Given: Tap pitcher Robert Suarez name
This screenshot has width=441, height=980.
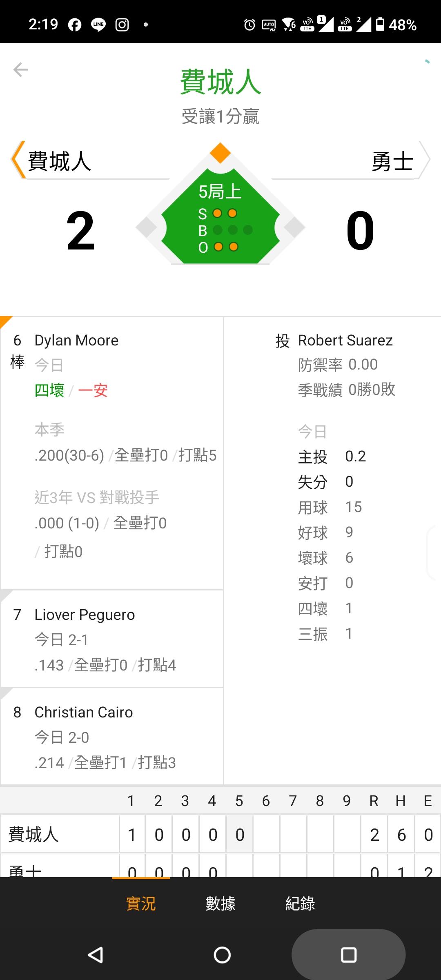Looking at the screenshot, I should click(345, 340).
